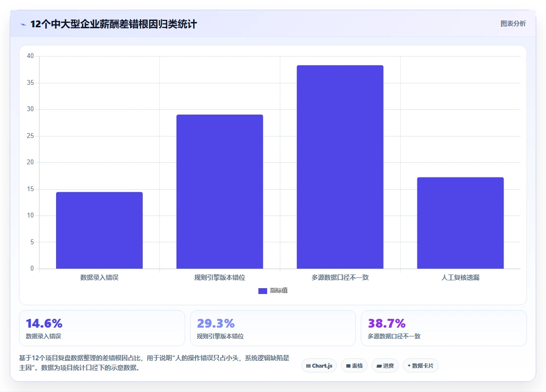Select the 表格 tag chip
This screenshot has height=392, width=546.
click(x=354, y=366)
